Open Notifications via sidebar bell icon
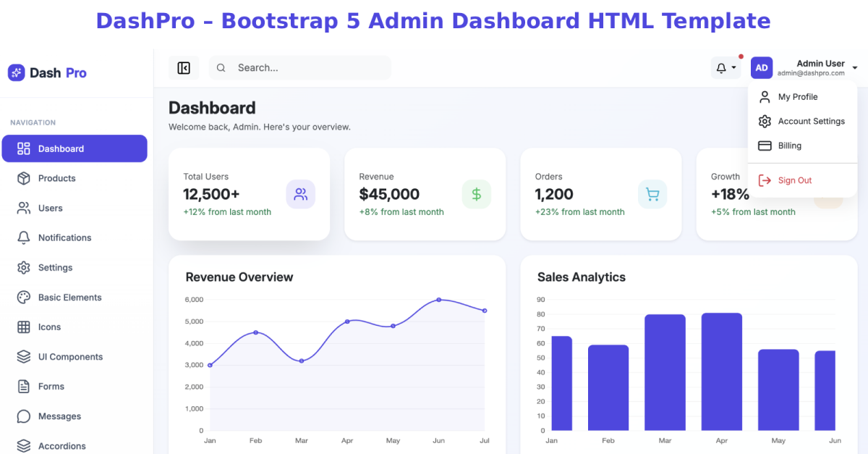 tap(24, 237)
